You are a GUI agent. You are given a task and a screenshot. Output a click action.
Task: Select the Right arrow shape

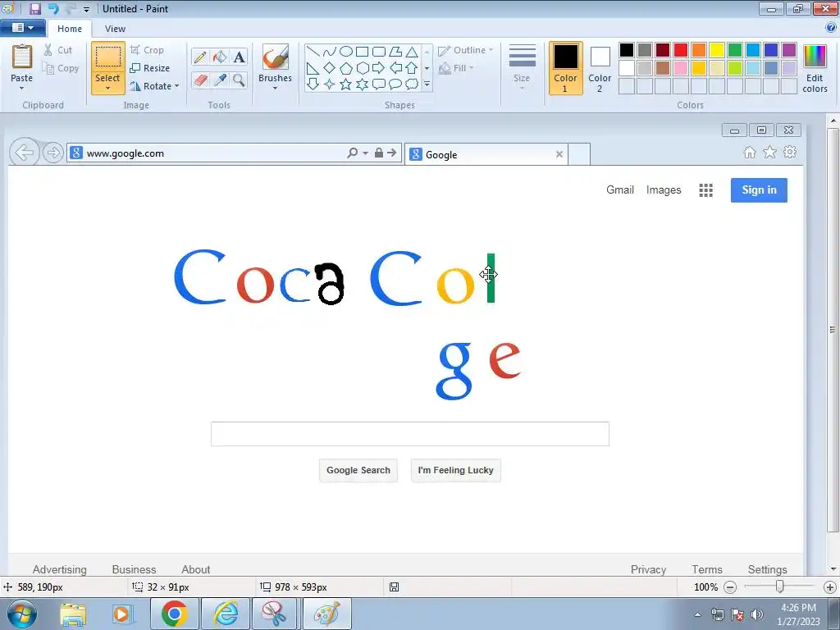coord(379,68)
